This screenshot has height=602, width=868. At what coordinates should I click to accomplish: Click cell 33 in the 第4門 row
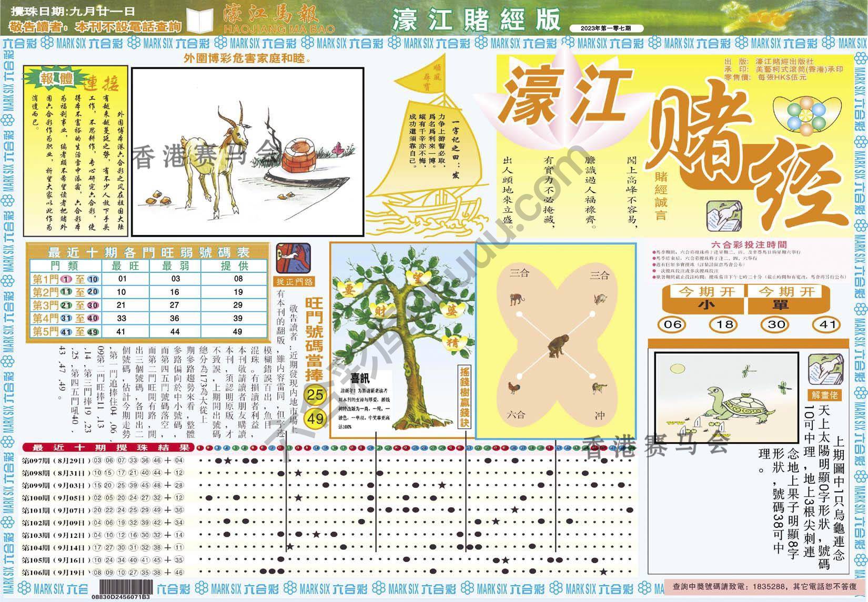pyautogui.click(x=122, y=319)
